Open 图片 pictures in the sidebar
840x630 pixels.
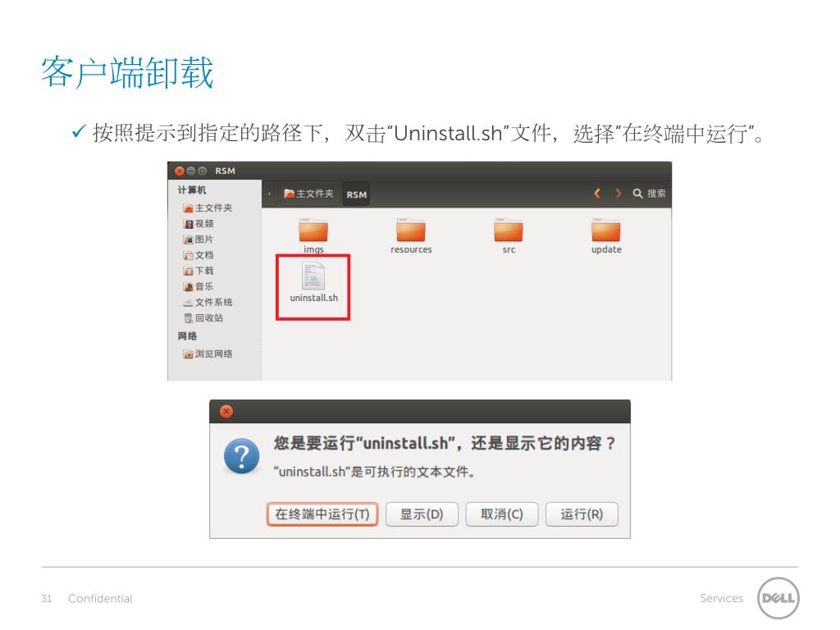coord(199,239)
